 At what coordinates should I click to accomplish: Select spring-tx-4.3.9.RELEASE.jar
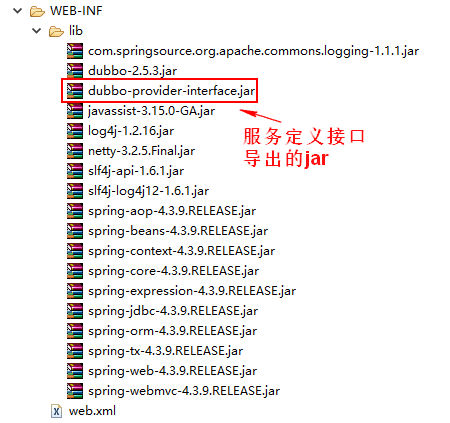point(165,351)
